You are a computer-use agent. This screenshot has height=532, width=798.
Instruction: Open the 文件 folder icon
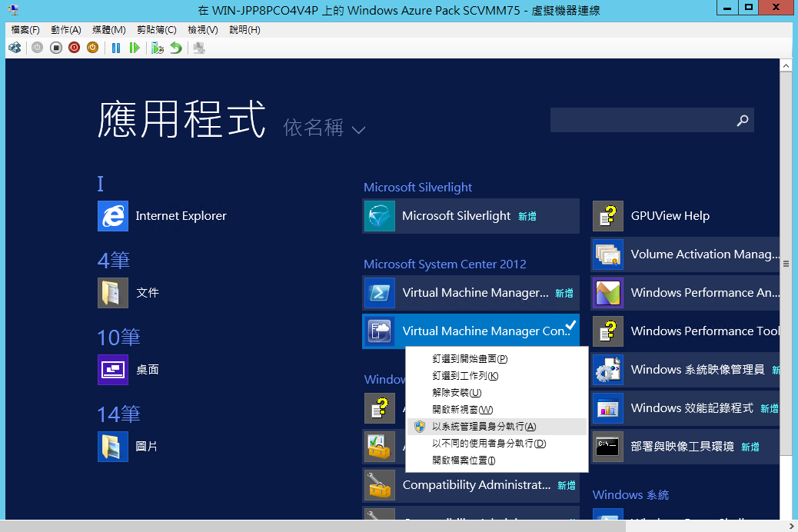113,293
